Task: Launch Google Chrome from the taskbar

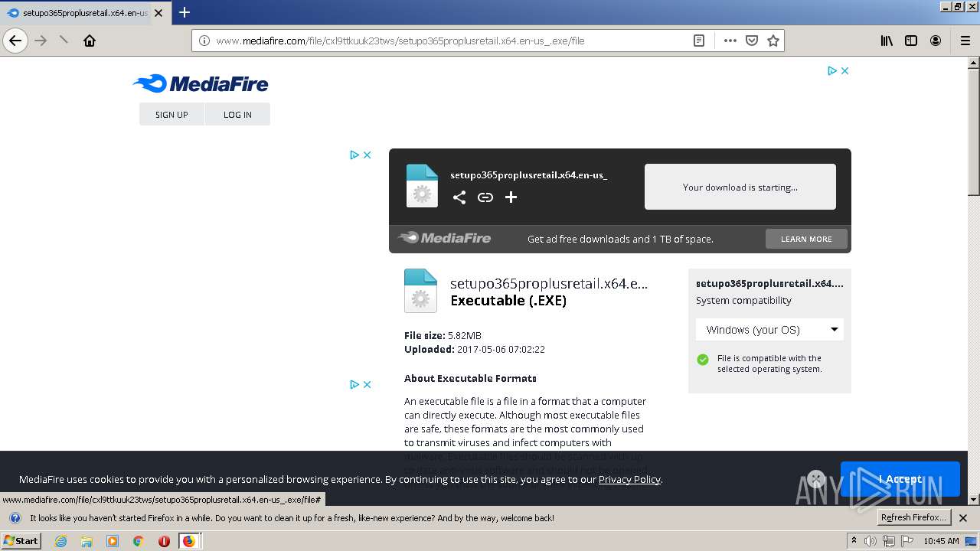Action: tap(138, 541)
